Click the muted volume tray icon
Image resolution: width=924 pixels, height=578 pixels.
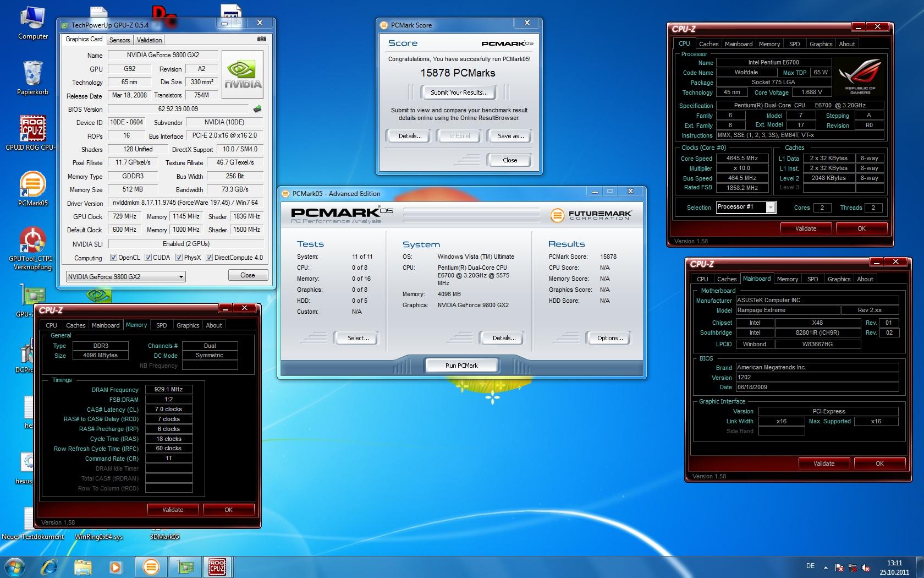coord(866,568)
